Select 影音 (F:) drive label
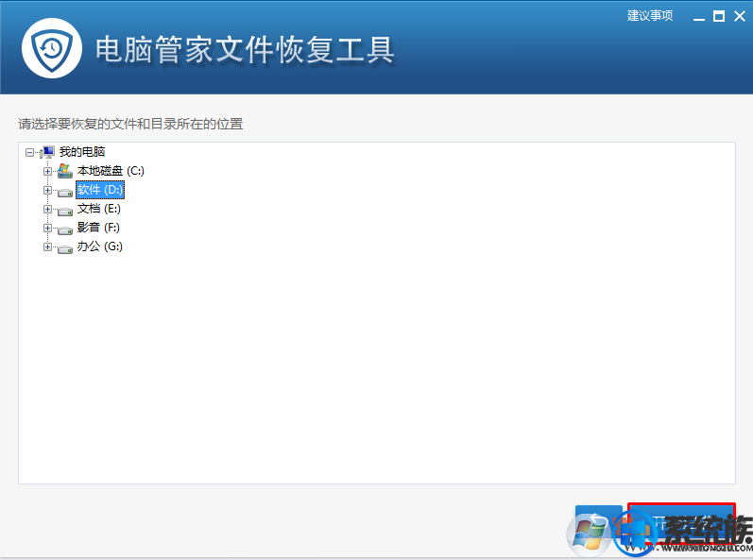753x560 pixels. (98, 228)
